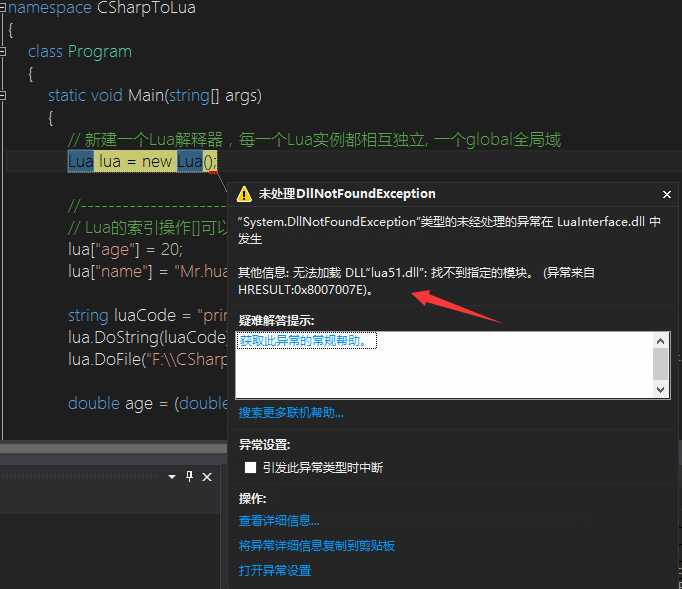Click 'static void Main(string[] args)' text
The image size is (682, 589).
point(155,96)
